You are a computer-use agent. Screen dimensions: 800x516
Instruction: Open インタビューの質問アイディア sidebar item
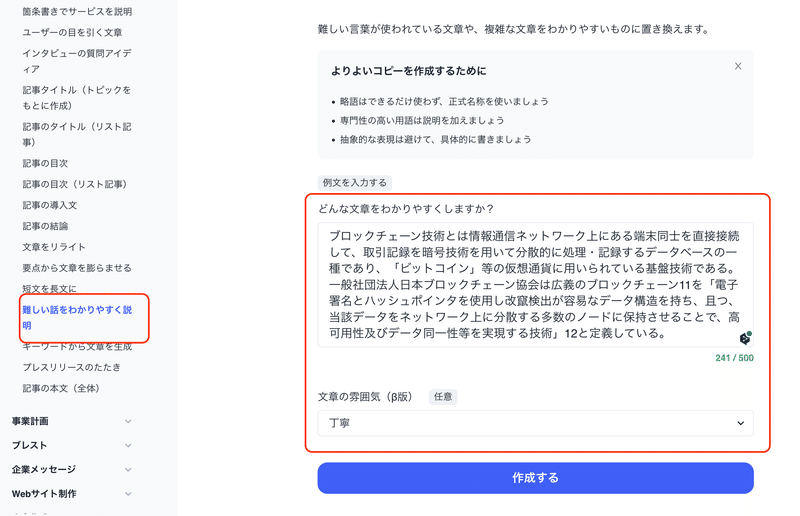tap(77, 61)
